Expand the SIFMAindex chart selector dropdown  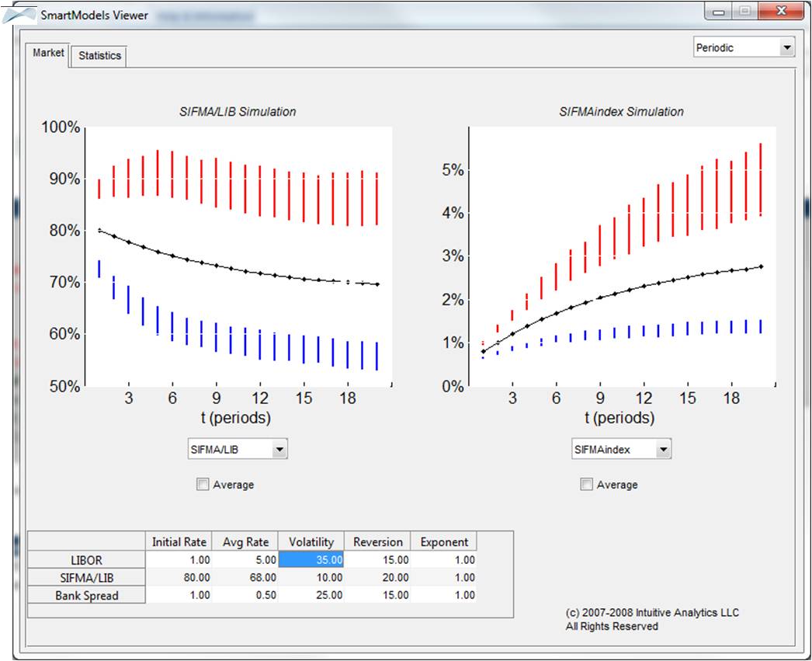[x=663, y=449]
